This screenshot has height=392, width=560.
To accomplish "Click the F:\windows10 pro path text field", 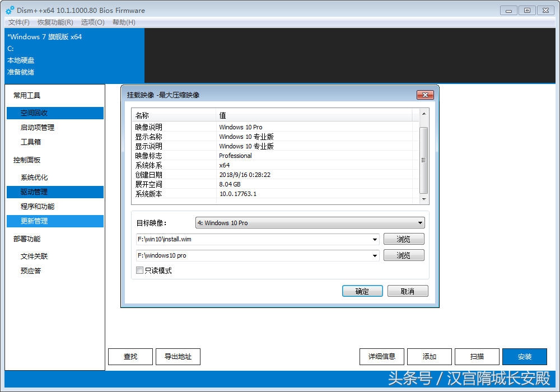I will point(253,255).
